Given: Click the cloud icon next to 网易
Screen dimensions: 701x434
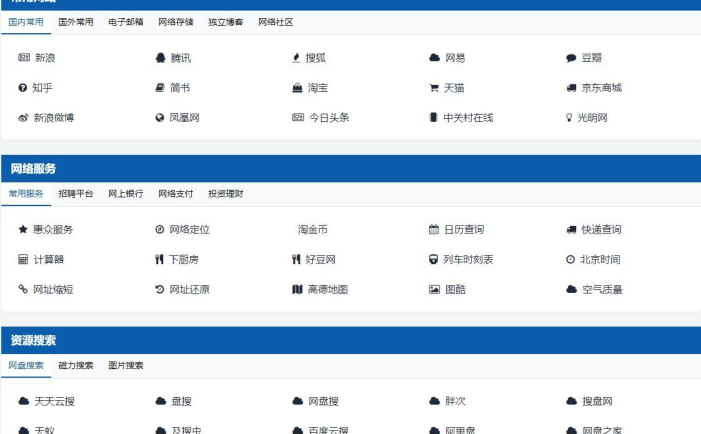Looking at the screenshot, I should (x=435, y=57).
